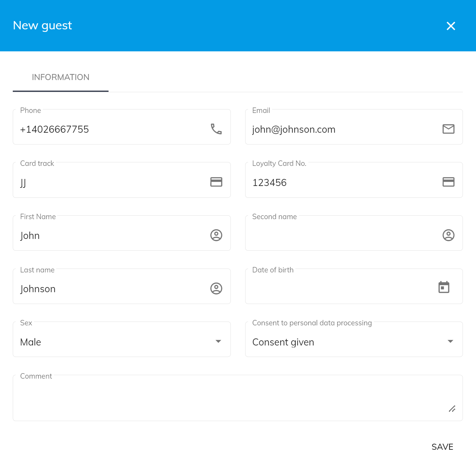
Task: Close the New guest dialog
Action: coord(451,26)
